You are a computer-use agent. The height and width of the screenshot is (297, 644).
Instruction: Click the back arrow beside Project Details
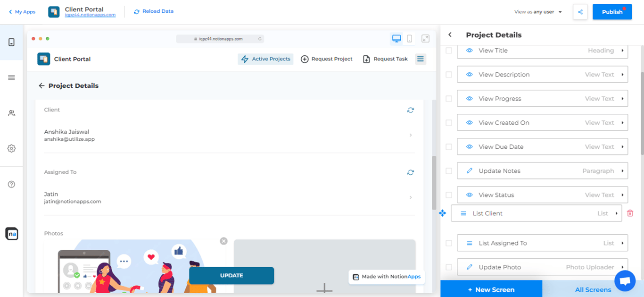(41, 85)
